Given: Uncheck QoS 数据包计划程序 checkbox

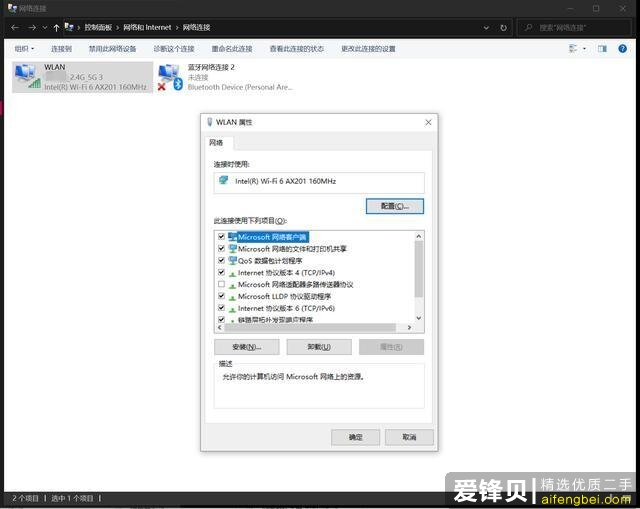Looking at the screenshot, I should coord(221,260).
